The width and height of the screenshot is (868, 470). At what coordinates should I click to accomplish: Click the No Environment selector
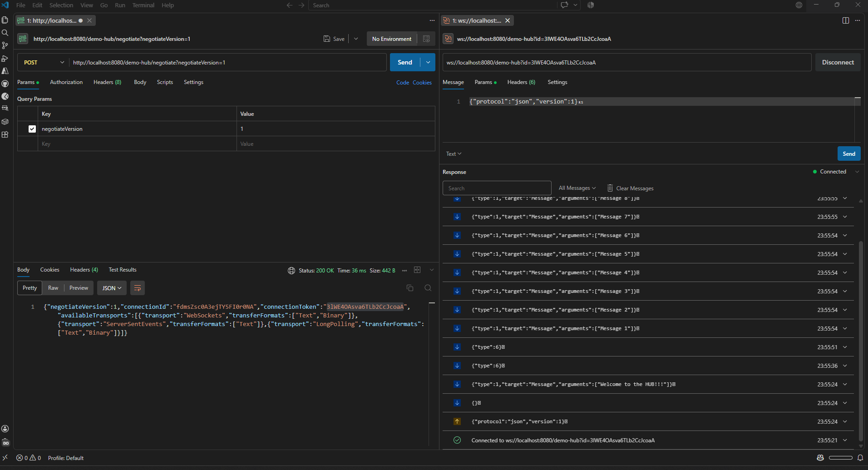pos(392,39)
